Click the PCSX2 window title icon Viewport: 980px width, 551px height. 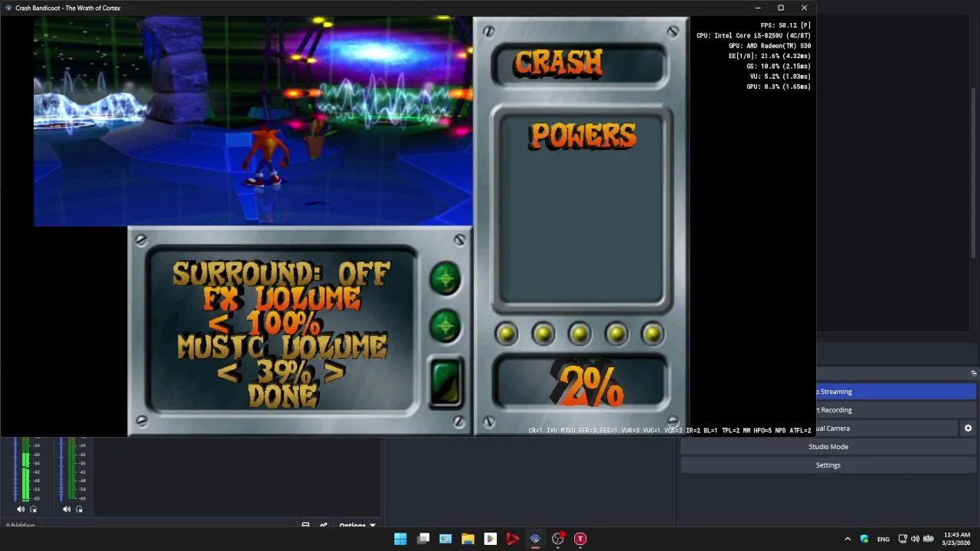(8, 8)
